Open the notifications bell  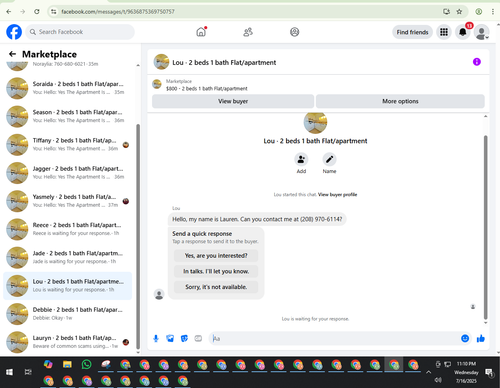463,32
